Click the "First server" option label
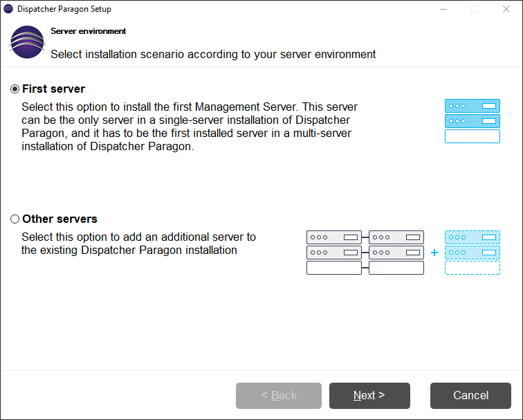 pos(53,89)
